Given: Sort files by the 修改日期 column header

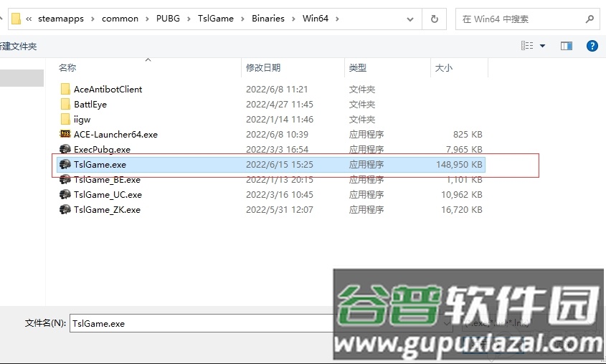Looking at the screenshot, I should pyautogui.click(x=263, y=68).
